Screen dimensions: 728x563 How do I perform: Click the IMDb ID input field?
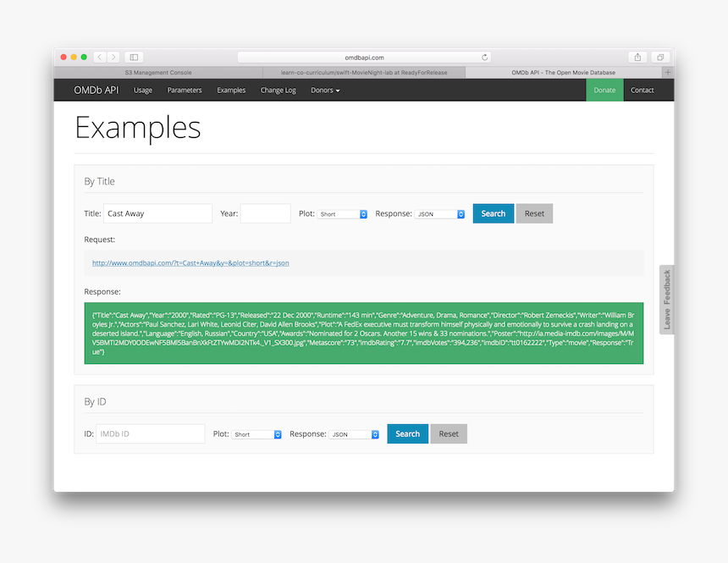[151, 433]
